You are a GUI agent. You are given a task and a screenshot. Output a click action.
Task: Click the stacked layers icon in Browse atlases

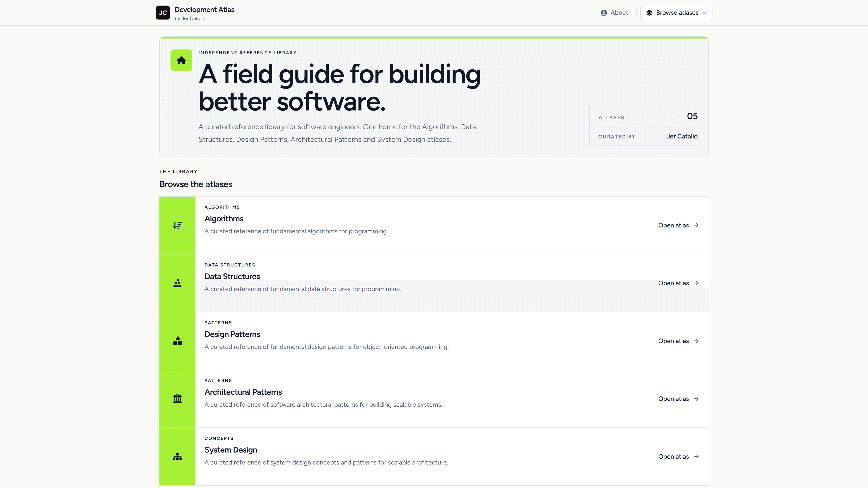(x=649, y=13)
